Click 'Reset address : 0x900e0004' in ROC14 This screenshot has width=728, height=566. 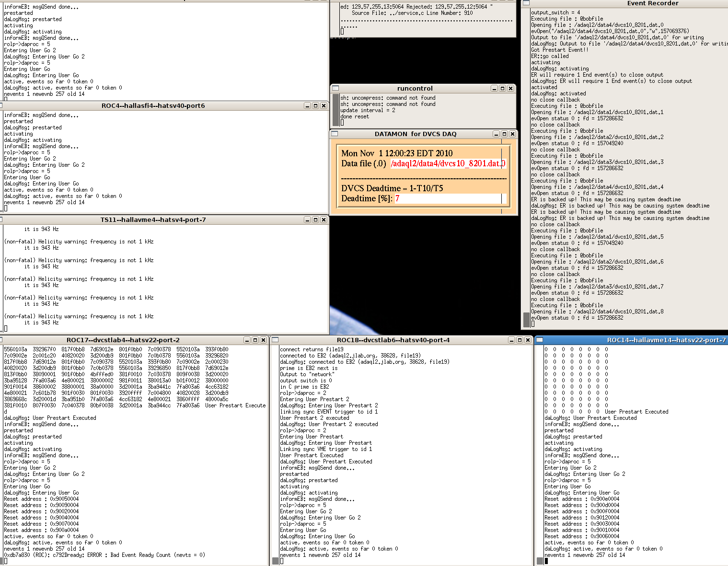[582, 499]
